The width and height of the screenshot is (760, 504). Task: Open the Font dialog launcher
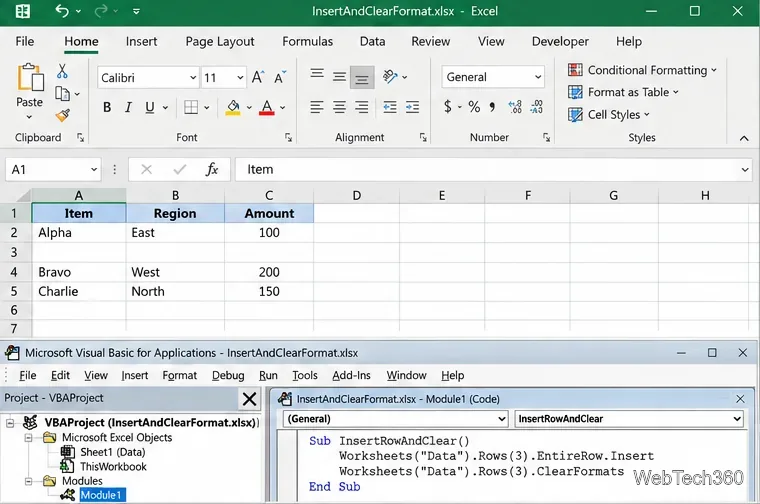tap(288, 138)
